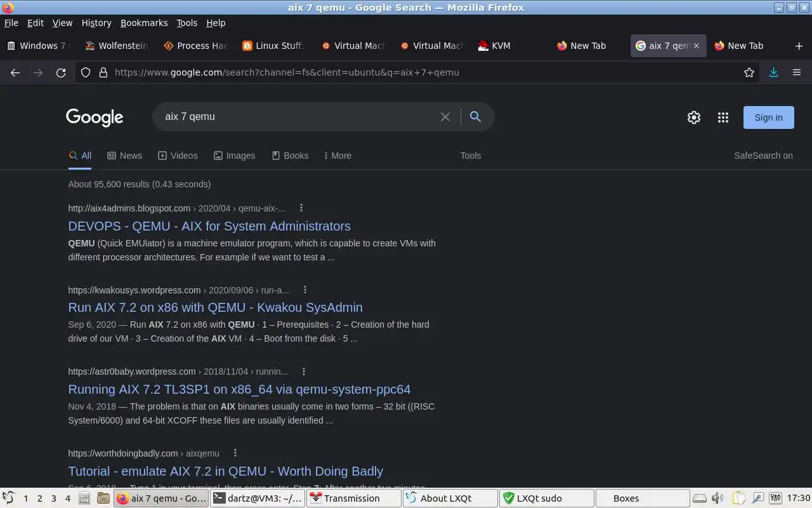Switch to virtual desktop 3
The height and width of the screenshot is (508, 812).
coord(54,498)
